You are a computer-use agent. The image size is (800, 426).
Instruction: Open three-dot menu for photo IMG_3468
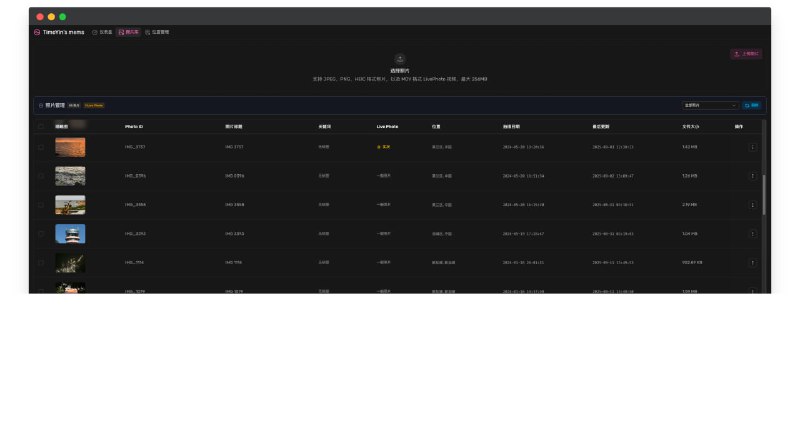click(x=752, y=205)
